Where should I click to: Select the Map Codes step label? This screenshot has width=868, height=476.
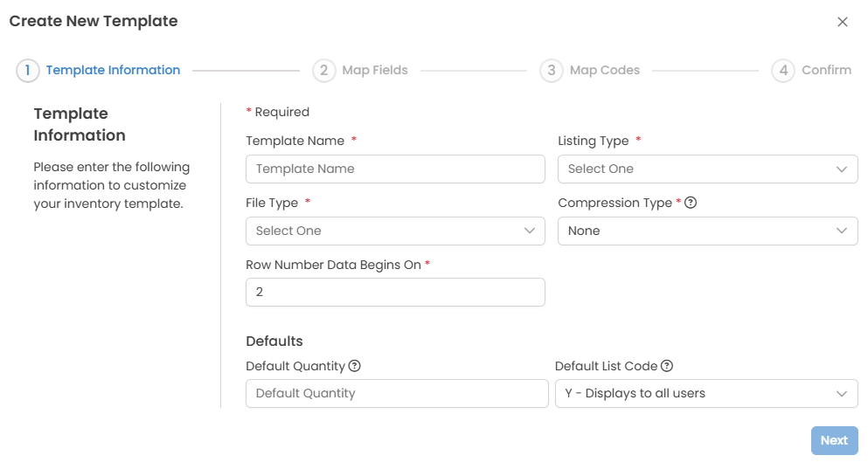pos(605,71)
